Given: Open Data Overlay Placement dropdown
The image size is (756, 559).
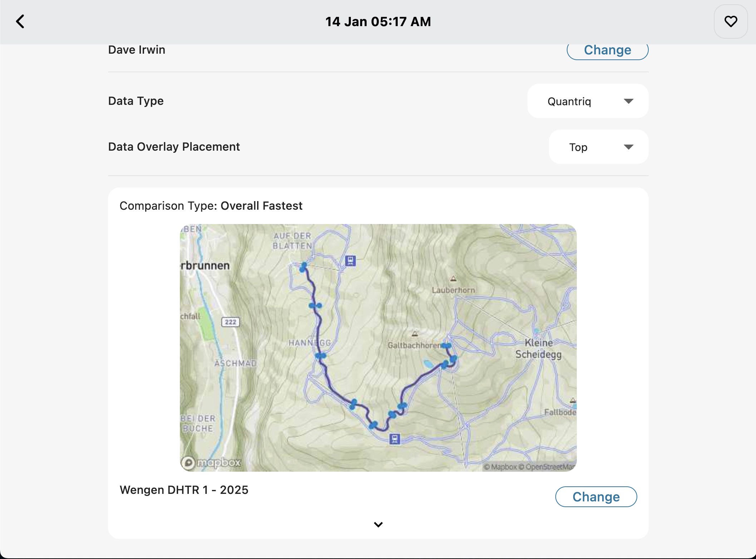Looking at the screenshot, I should point(598,147).
